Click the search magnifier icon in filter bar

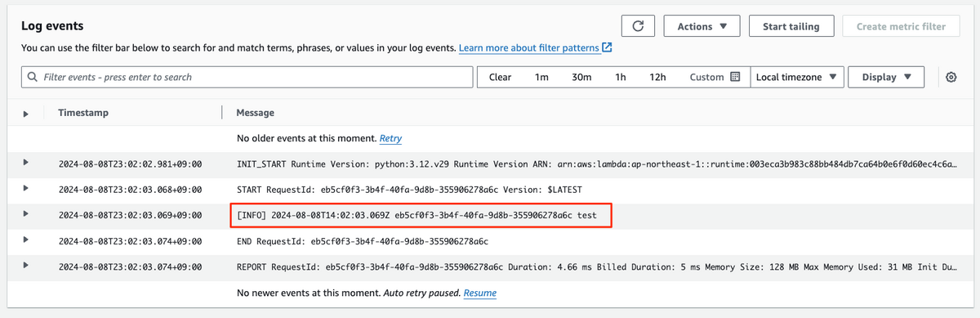[x=33, y=77]
